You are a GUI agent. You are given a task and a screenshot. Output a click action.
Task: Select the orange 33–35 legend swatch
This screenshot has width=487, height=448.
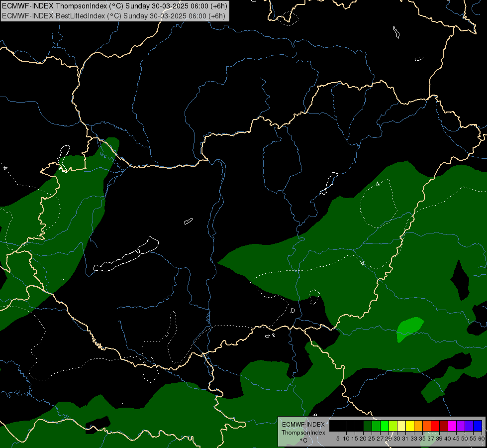click(x=418, y=426)
